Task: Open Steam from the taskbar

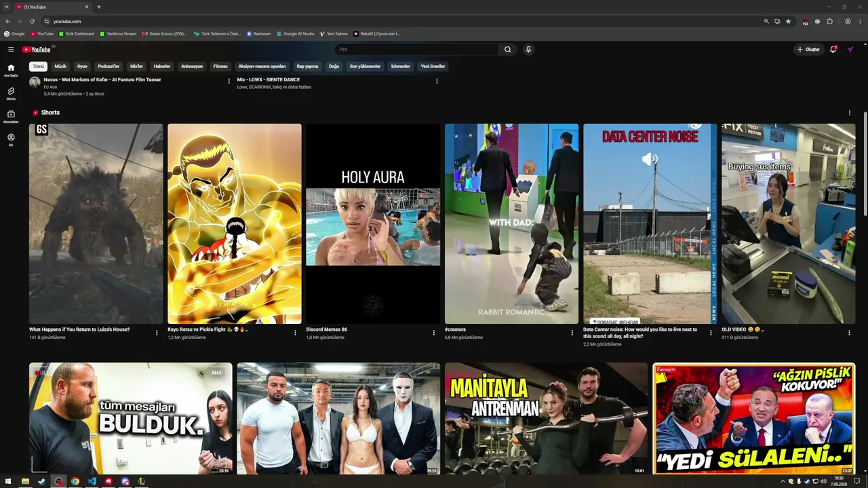Action: 41,481
